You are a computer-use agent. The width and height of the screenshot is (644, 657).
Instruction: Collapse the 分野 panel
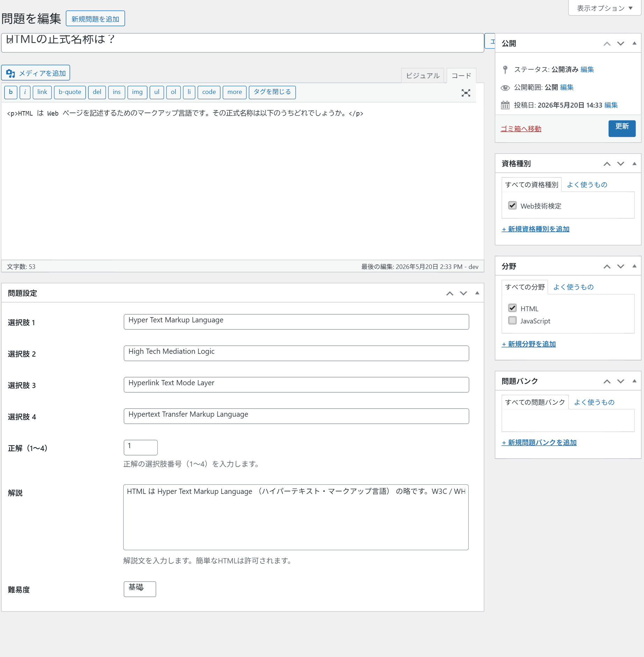click(x=634, y=266)
